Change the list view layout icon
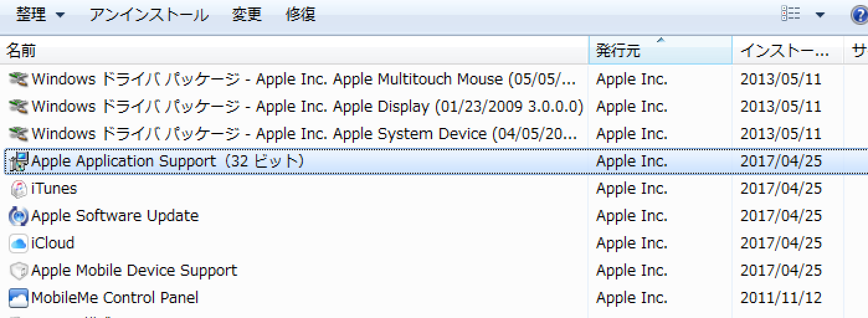The height and width of the screenshot is (318, 868). (x=791, y=15)
